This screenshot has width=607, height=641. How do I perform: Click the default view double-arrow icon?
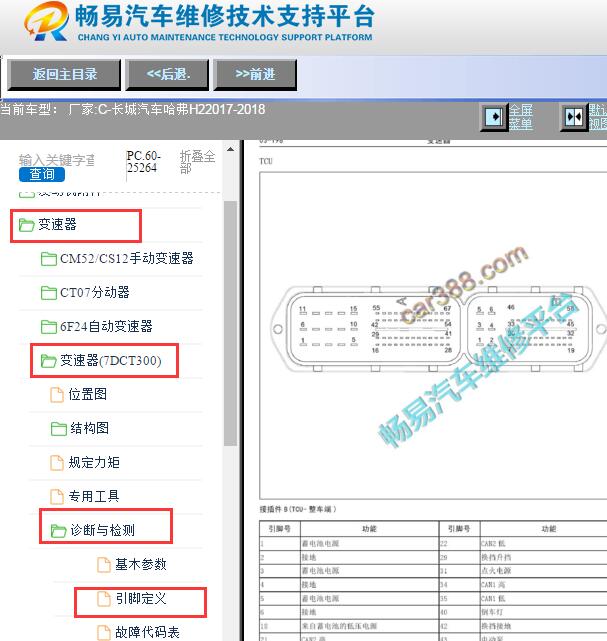[x=574, y=117]
